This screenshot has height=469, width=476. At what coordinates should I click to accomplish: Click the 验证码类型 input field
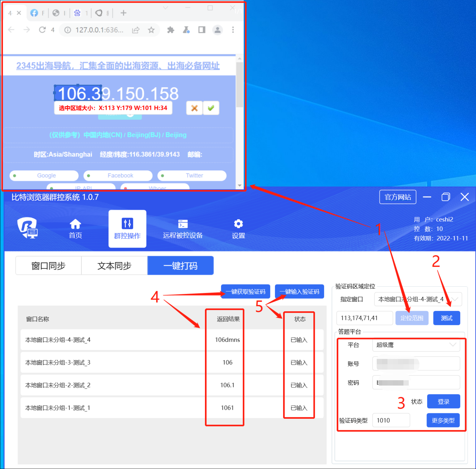point(391,420)
